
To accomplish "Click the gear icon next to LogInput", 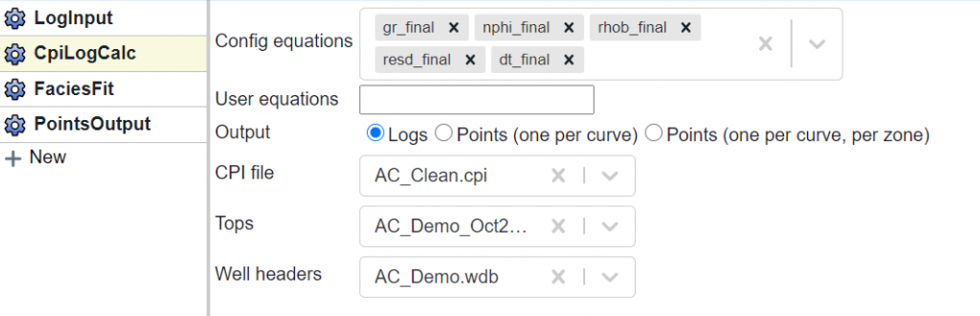I will 15,19.
